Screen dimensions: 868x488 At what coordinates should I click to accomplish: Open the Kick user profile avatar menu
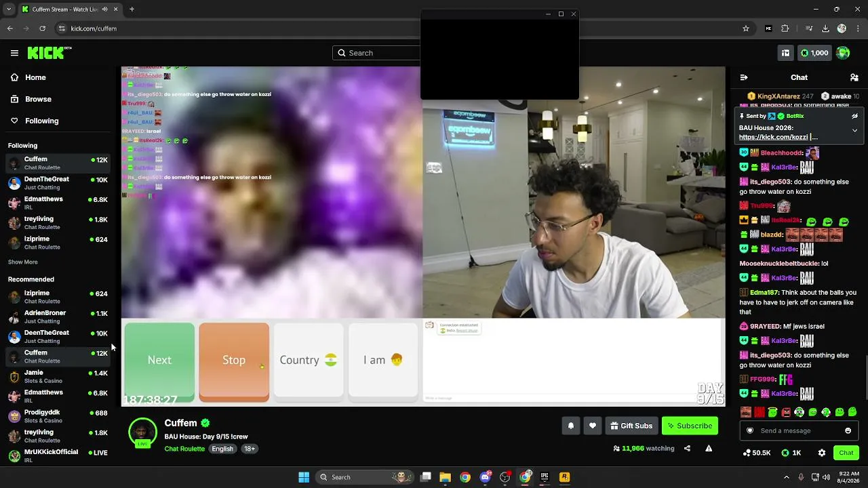[843, 53]
